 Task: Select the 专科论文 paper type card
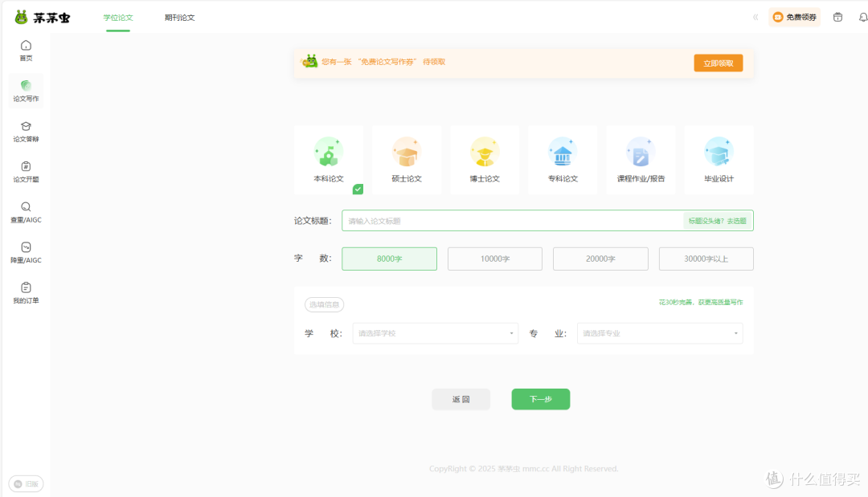point(563,160)
